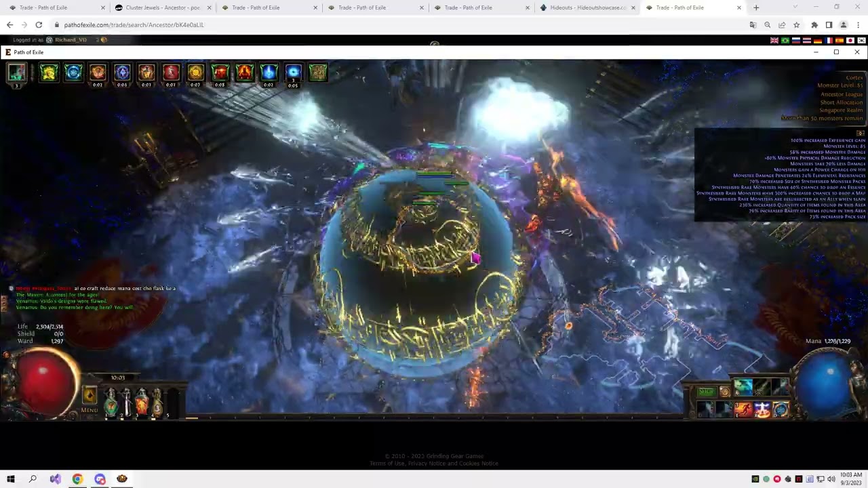
Task: Click the browser reload button
Action: pos(39,25)
